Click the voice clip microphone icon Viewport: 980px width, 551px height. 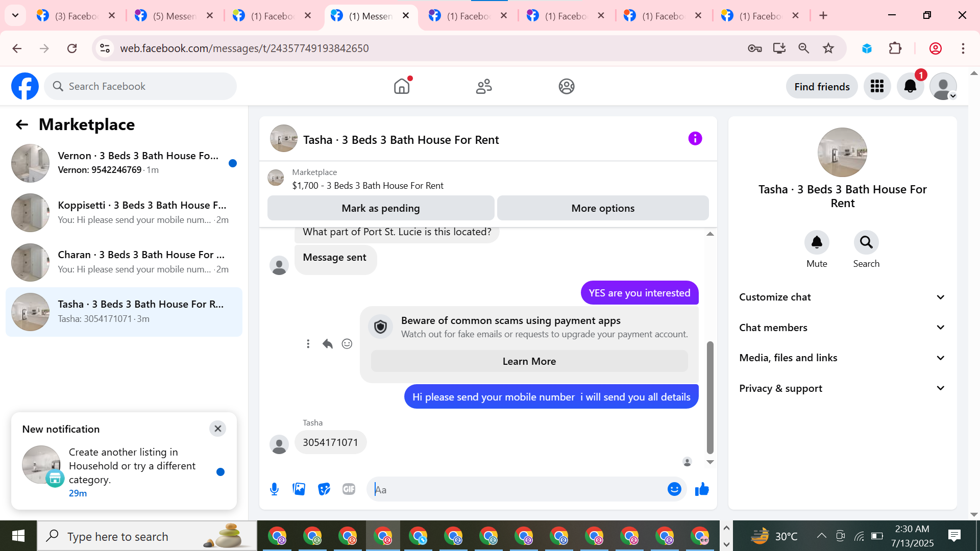click(274, 489)
